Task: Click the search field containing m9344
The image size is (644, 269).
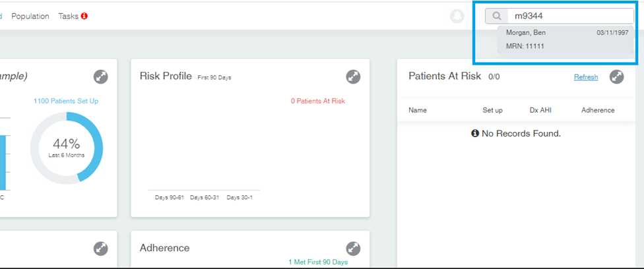Action: pyautogui.click(x=571, y=16)
